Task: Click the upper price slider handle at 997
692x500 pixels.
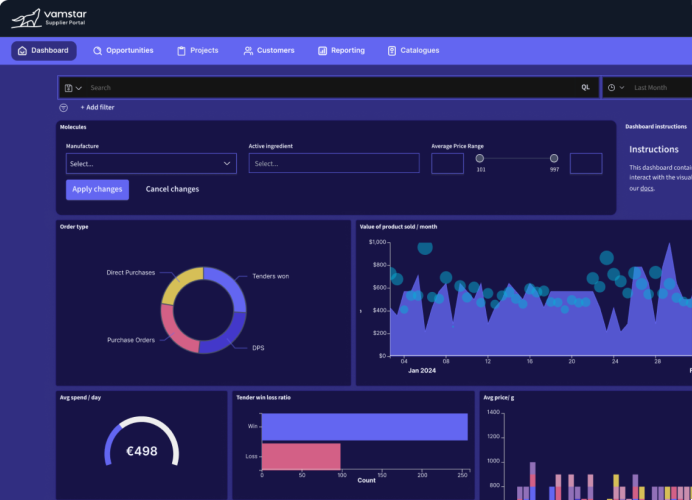Action: click(x=554, y=158)
